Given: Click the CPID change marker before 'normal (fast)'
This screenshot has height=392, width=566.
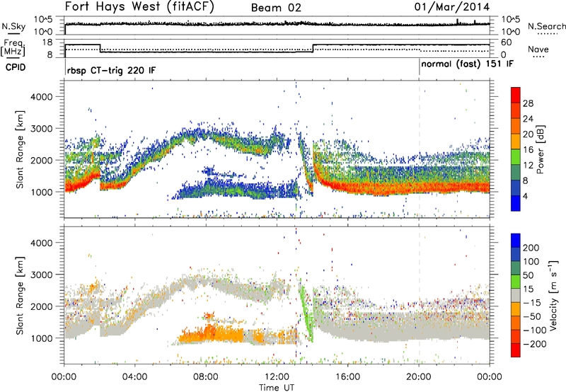Looking at the screenshot, I should pyautogui.click(x=419, y=67).
